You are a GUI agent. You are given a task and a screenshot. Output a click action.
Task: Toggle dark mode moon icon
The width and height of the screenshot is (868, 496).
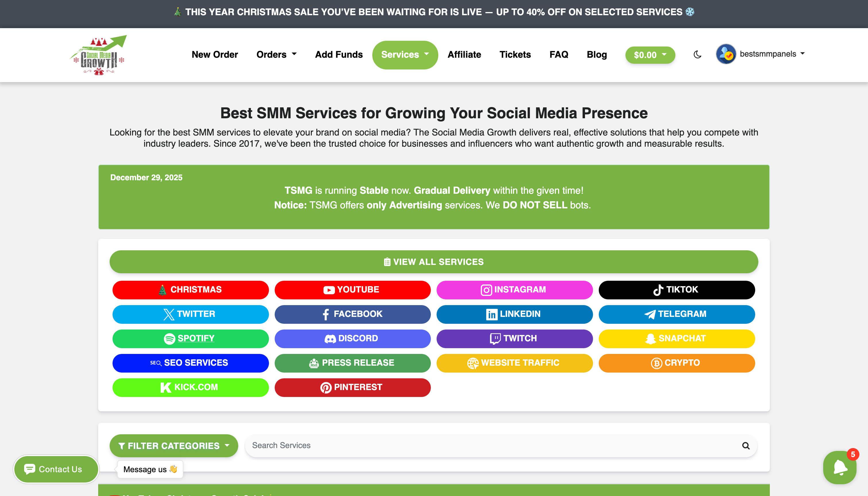pos(697,55)
